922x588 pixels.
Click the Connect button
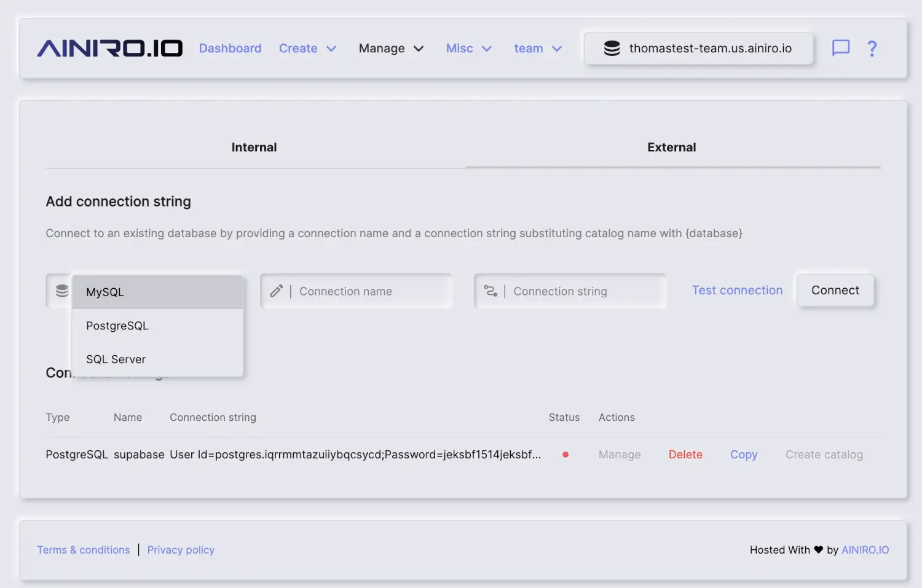835,291
